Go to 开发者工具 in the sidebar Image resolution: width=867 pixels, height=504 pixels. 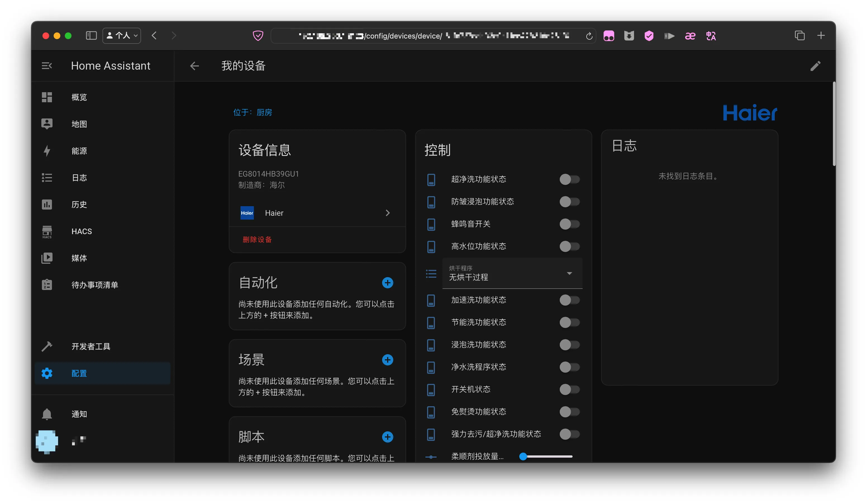[x=91, y=346]
